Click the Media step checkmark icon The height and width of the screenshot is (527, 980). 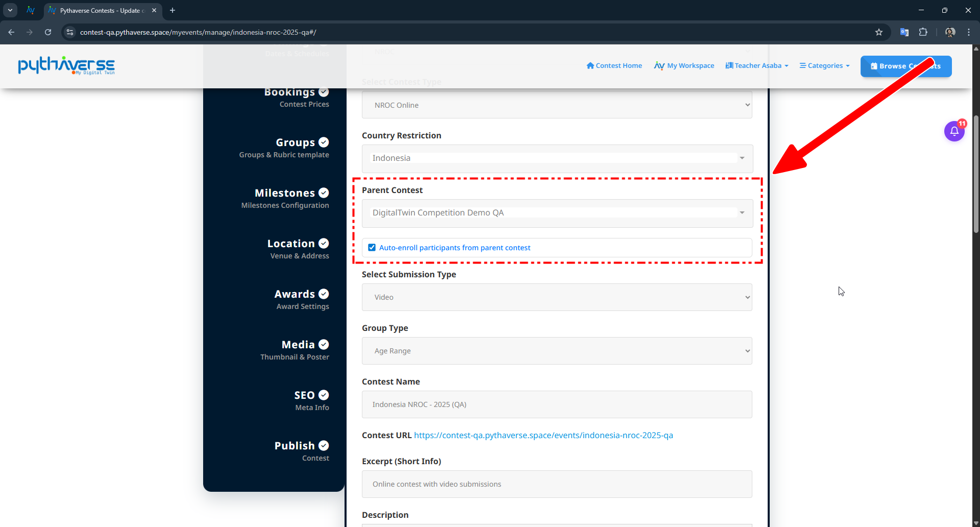click(324, 345)
